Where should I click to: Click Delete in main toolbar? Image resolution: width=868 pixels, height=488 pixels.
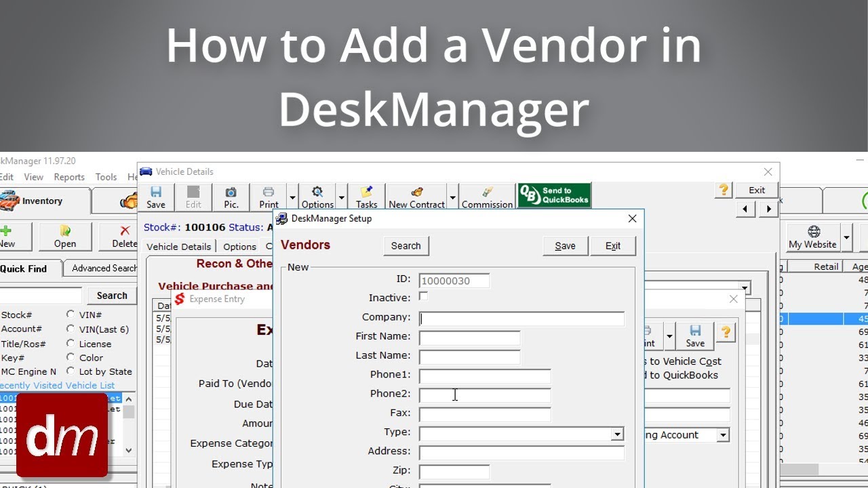click(124, 237)
